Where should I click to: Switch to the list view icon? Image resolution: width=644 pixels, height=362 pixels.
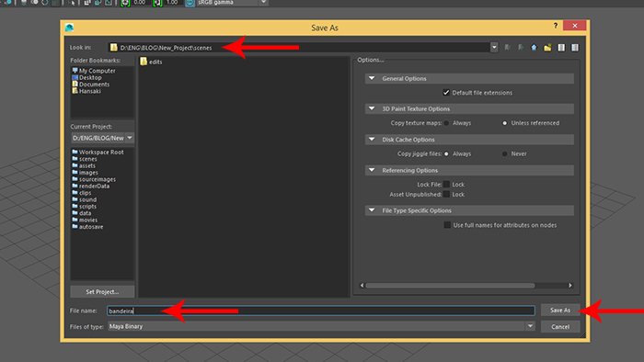[x=561, y=48]
